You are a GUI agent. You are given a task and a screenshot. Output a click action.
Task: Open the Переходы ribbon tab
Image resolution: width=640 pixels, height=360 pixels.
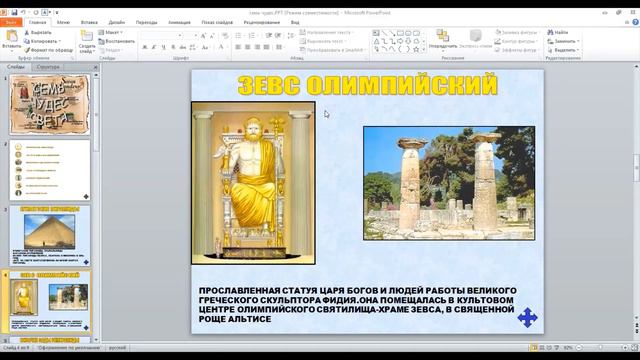(147, 22)
